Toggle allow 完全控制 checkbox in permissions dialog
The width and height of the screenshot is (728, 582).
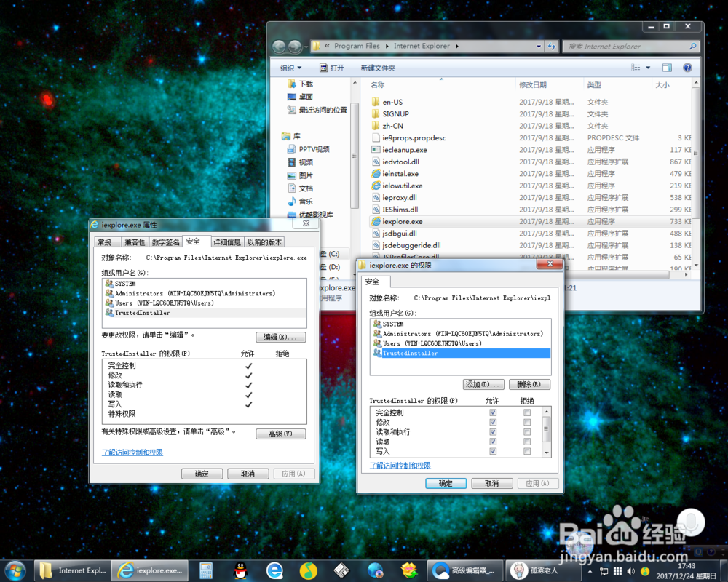click(493, 412)
